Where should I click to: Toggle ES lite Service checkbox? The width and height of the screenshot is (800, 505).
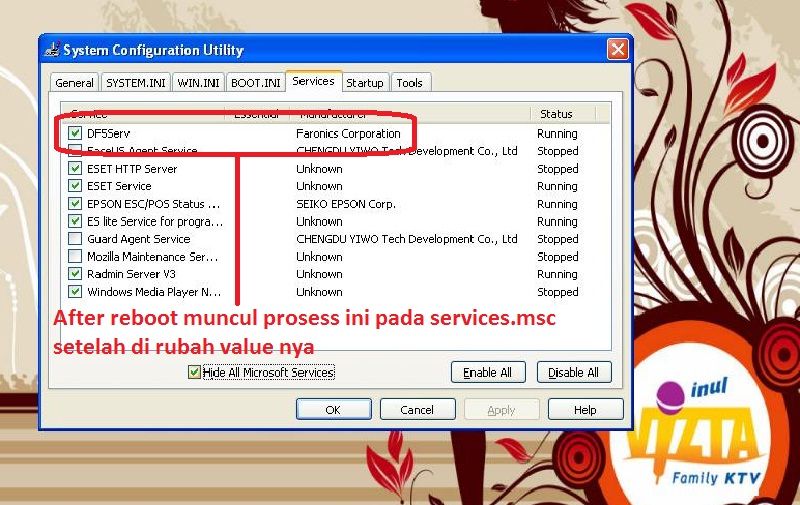coord(75,221)
